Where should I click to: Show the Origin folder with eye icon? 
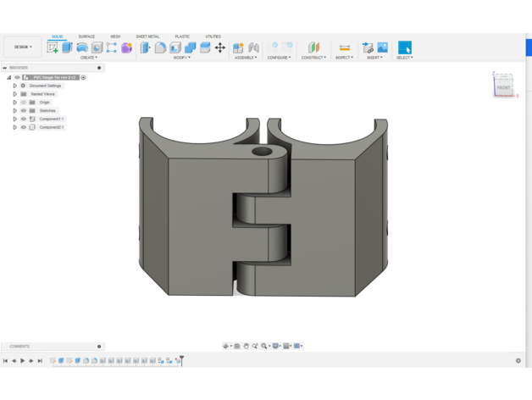point(24,103)
